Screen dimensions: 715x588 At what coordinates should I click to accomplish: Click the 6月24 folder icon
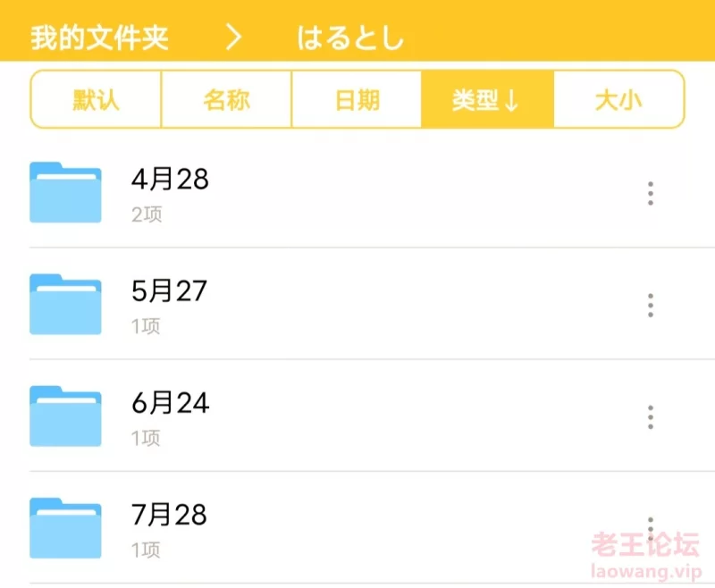tap(65, 416)
